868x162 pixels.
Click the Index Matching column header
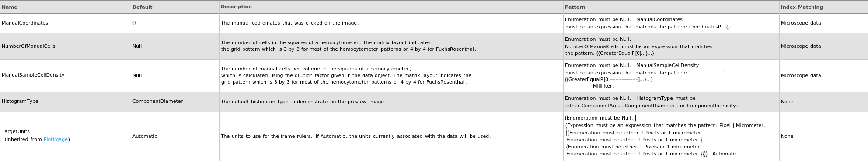(802, 7)
